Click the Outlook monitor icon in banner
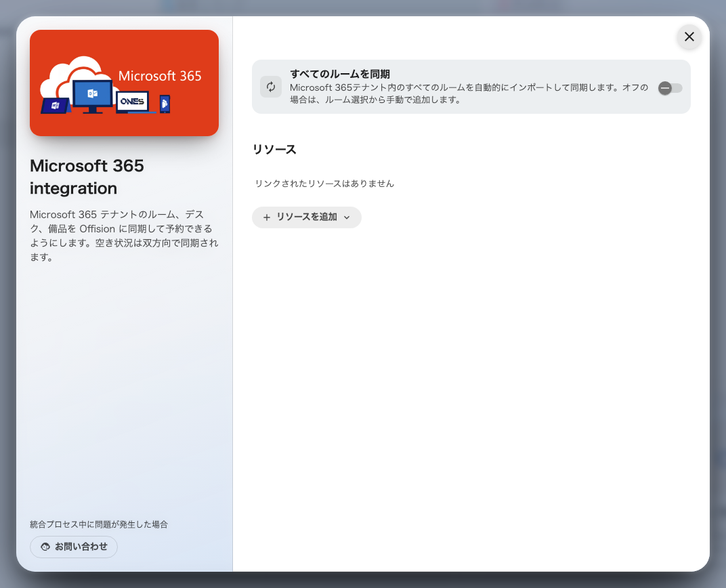This screenshot has height=588, width=726. pyautogui.click(x=93, y=96)
